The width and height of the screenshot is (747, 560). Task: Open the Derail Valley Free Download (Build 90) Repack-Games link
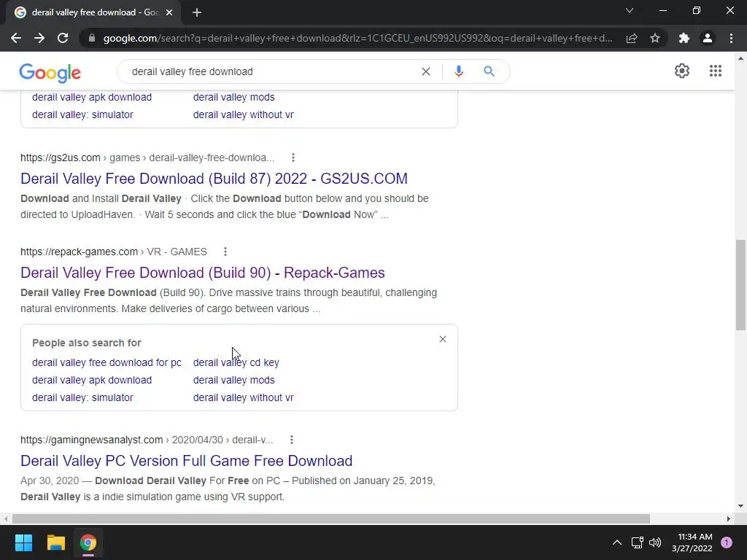coord(203,273)
